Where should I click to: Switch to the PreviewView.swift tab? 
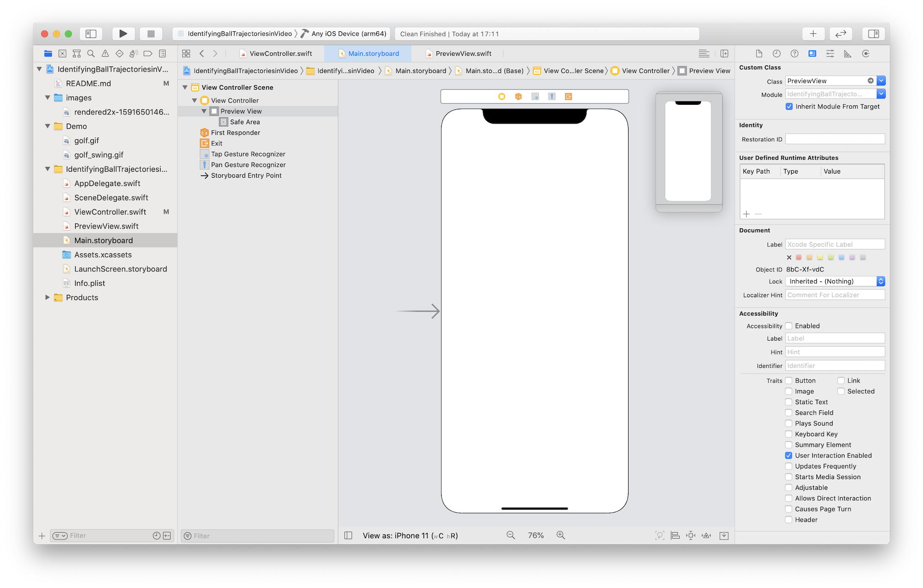(x=463, y=54)
